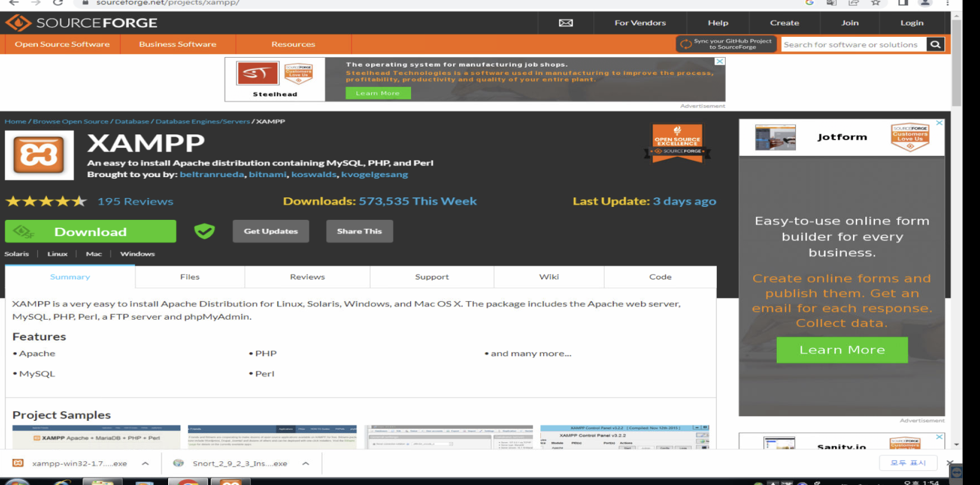Image resolution: width=980 pixels, height=485 pixels.
Task: Switch to the Support tab
Action: 432,277
